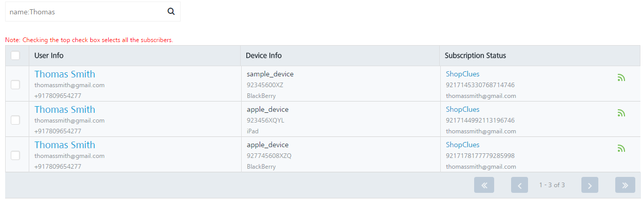Go to the first page

pyautogui.click(x=484, y=185)
